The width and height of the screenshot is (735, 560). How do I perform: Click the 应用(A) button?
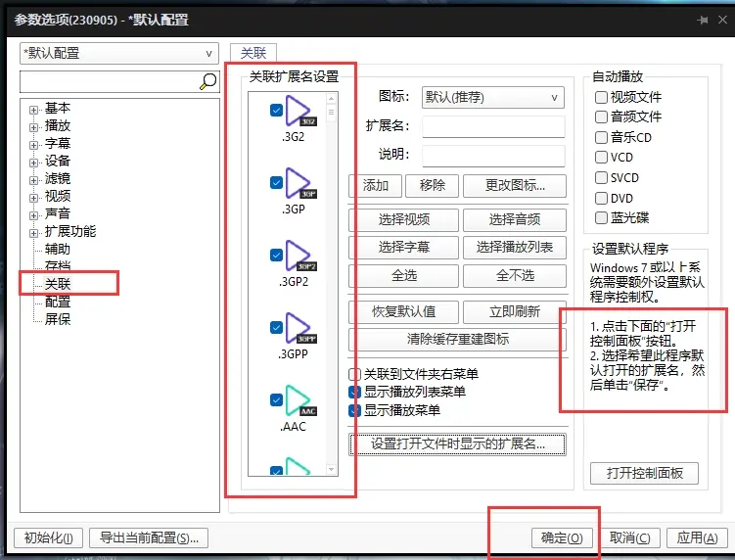[x=697, y=537]
